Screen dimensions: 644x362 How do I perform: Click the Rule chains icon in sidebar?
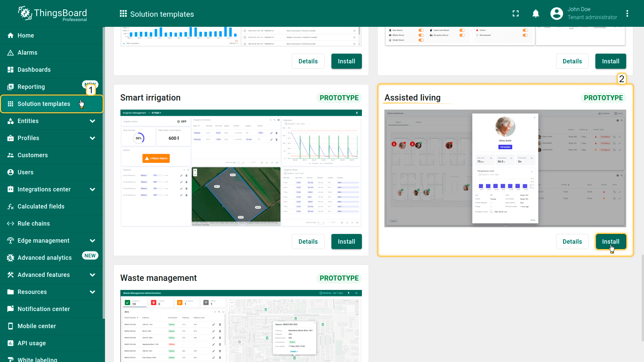[10, 224]
